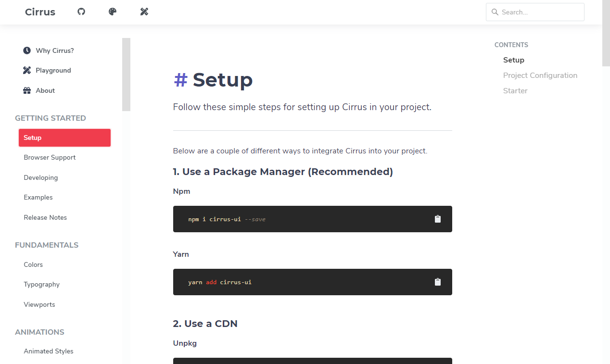Click the FUNDAMENTALS section label

click(x=47, y=245)
